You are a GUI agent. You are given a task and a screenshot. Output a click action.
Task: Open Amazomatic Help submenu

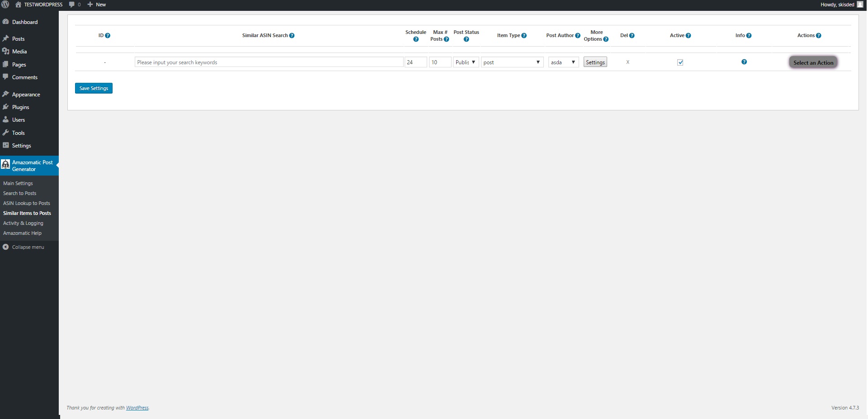point(23,233)
